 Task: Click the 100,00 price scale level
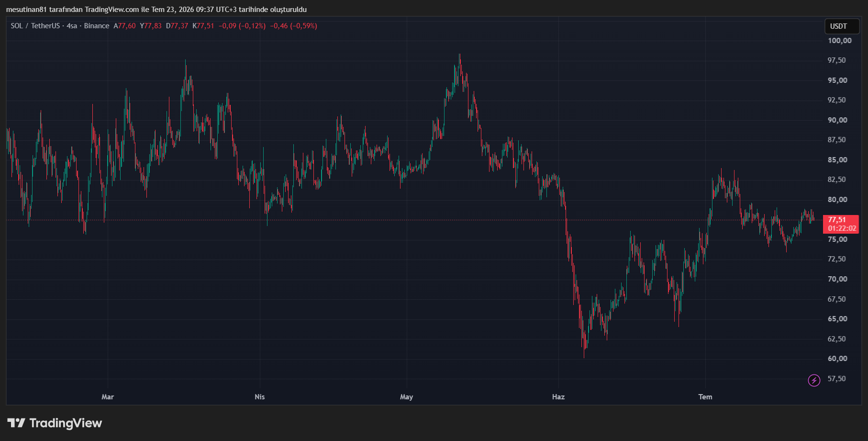[840, 41]
